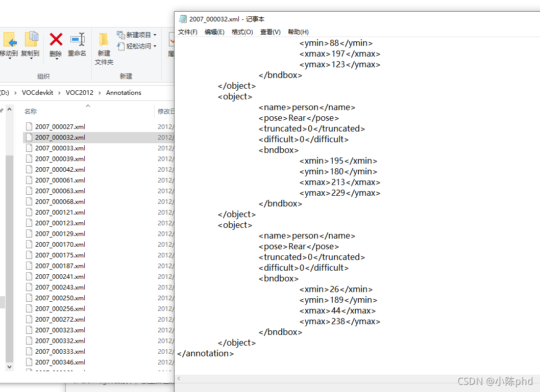Select file 2007_000061.xml

click(x=60, y=180)
